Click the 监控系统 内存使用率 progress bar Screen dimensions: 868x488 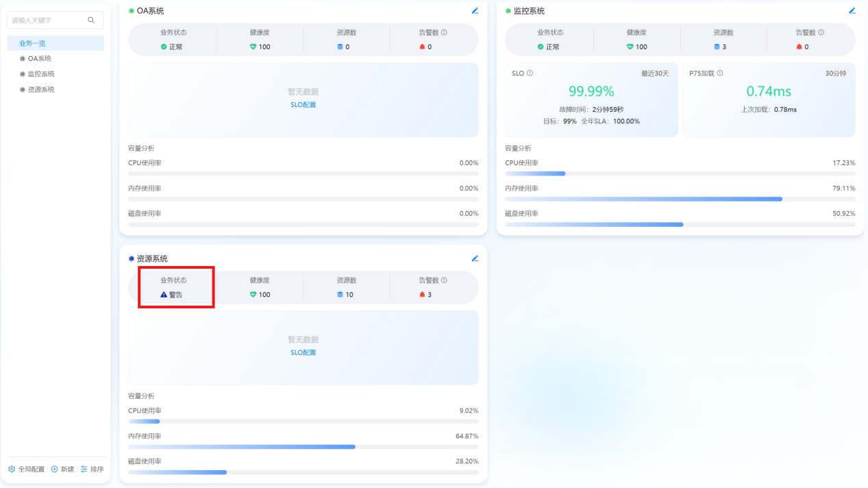click(680, 199)
